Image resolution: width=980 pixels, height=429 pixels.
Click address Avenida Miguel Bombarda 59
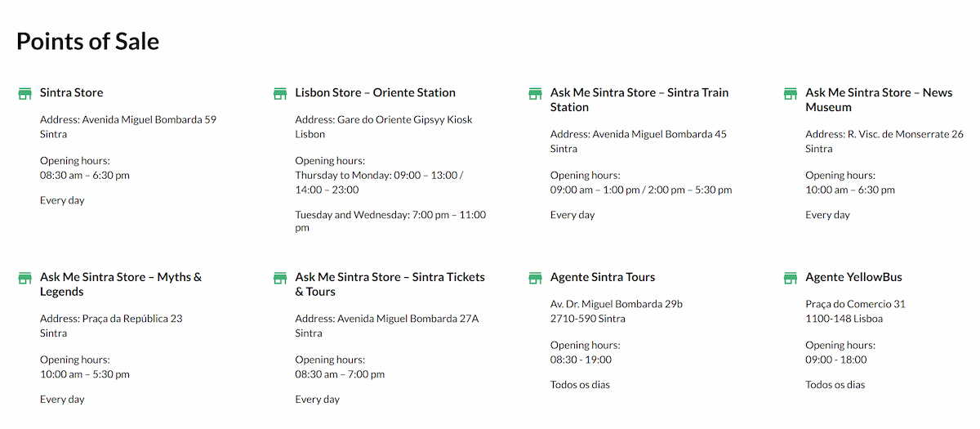point(128,120)
